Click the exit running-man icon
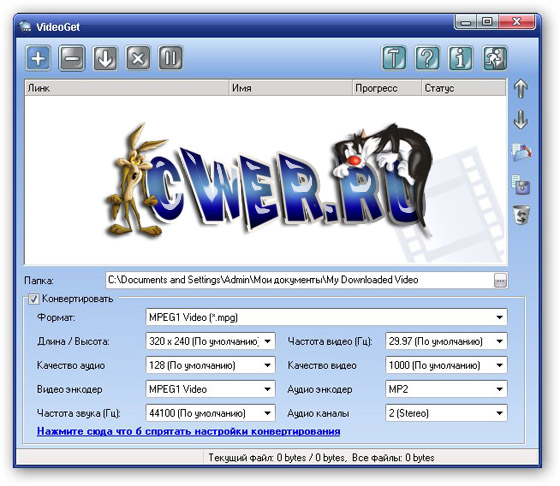The height and width of the screenshot is (486, 560). point(495,58)
